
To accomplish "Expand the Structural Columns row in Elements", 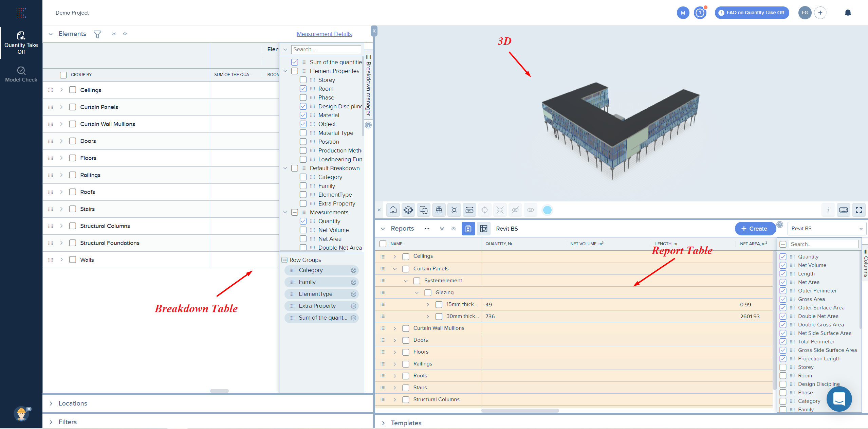I will pos(61,226).
